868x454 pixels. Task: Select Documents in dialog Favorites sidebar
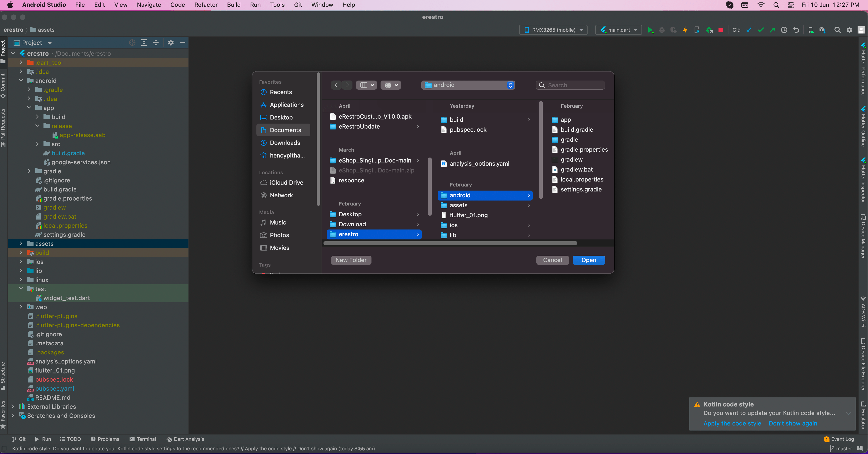pos(283,130)
